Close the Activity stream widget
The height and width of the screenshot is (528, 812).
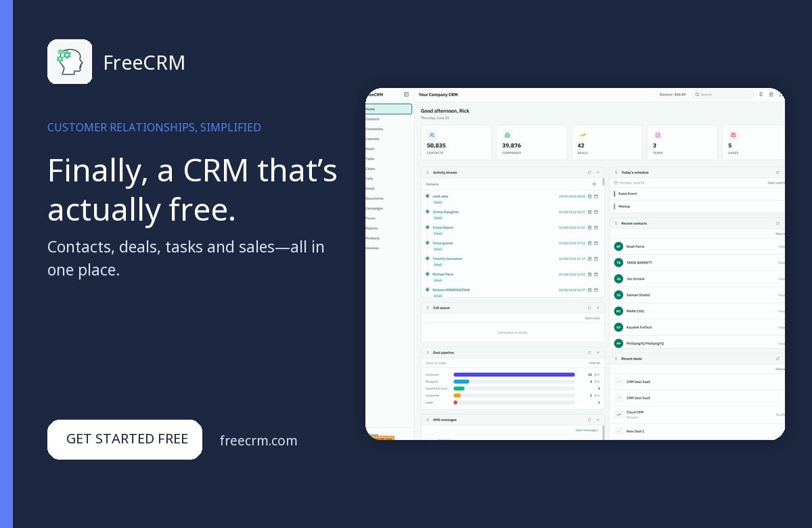coord(597,173)
